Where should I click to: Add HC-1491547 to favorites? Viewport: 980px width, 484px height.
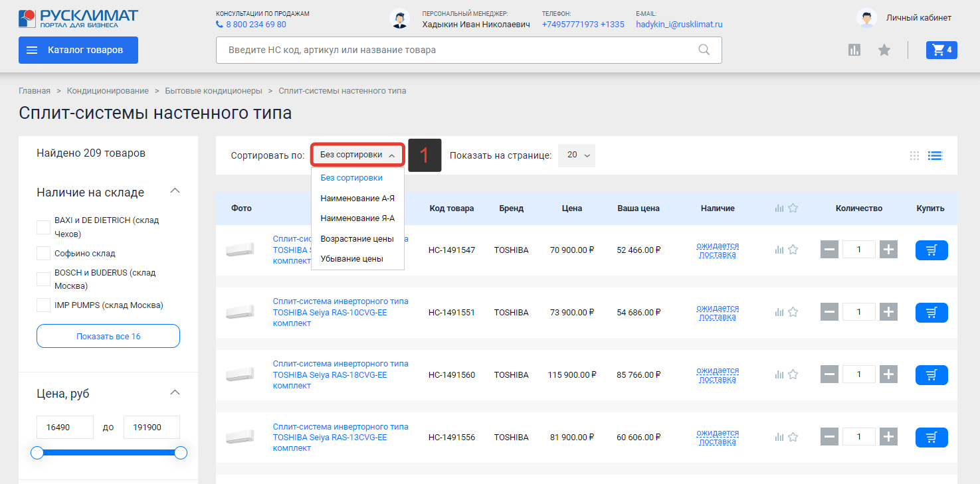point(793,250)
